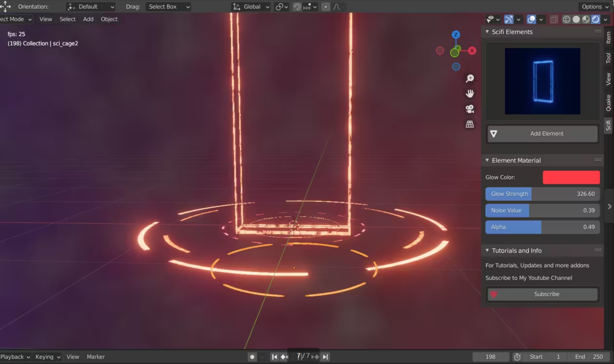Select Solid viewport shading
614x364 pixels.
576,19
